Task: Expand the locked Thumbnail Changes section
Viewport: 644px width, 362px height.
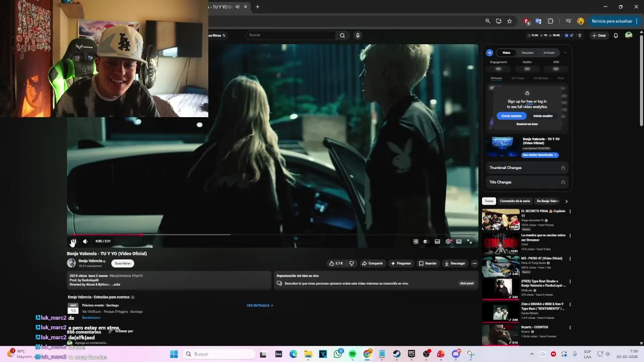Action: [527, 167]
